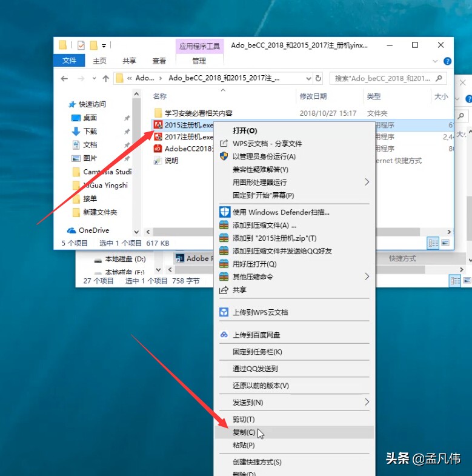
Task: Sort by the 修改日期 column header
Action: (313, 96)
